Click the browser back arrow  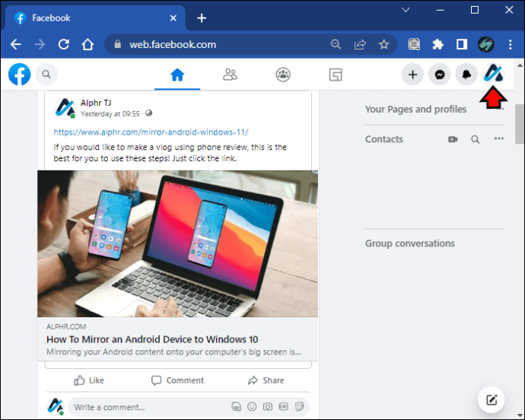(x=16, y=44)
